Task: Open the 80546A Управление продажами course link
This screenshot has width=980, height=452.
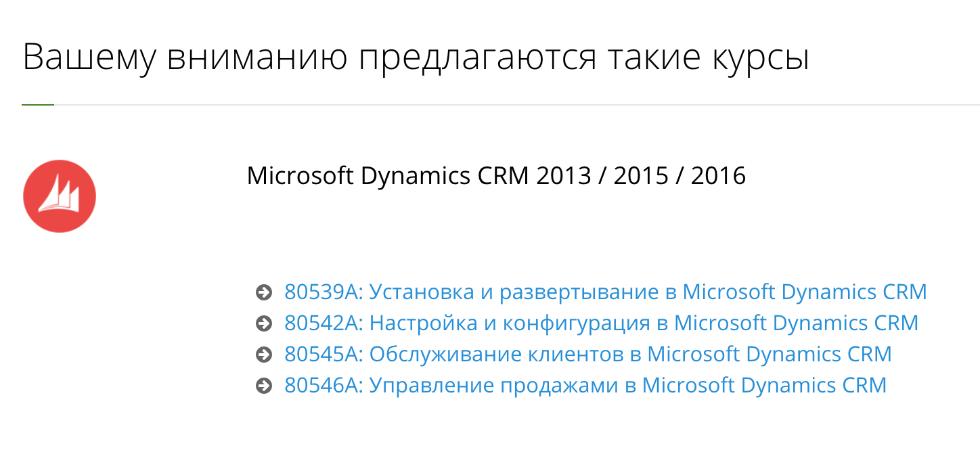Action: point(585,386)
